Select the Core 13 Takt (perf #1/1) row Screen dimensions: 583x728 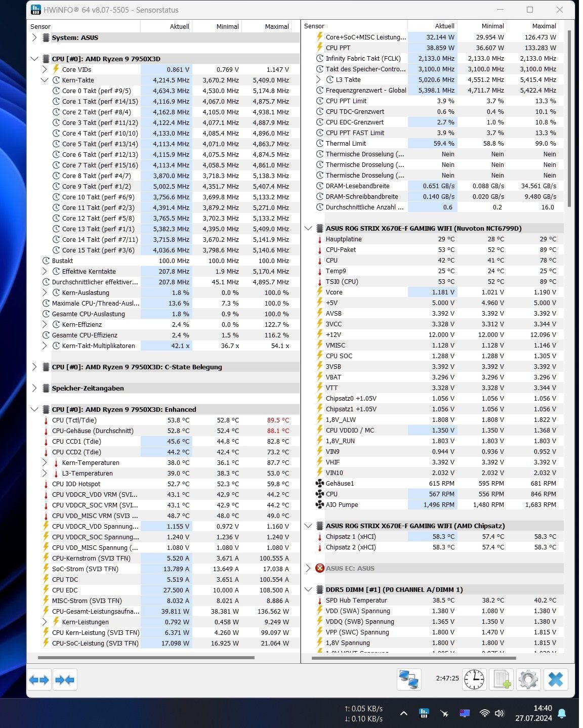[163, 229]
